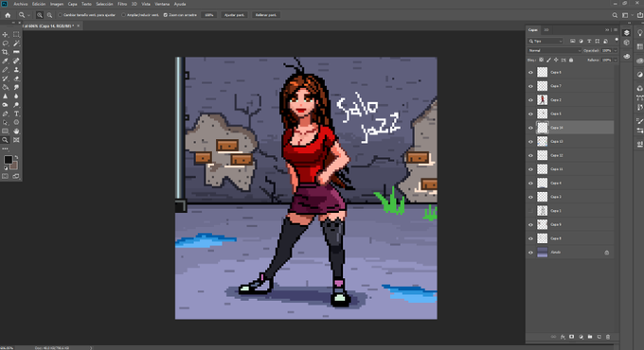This screenshot has width=644, height=350.
Task: Open the background color swatch
Action: point(13,166)
